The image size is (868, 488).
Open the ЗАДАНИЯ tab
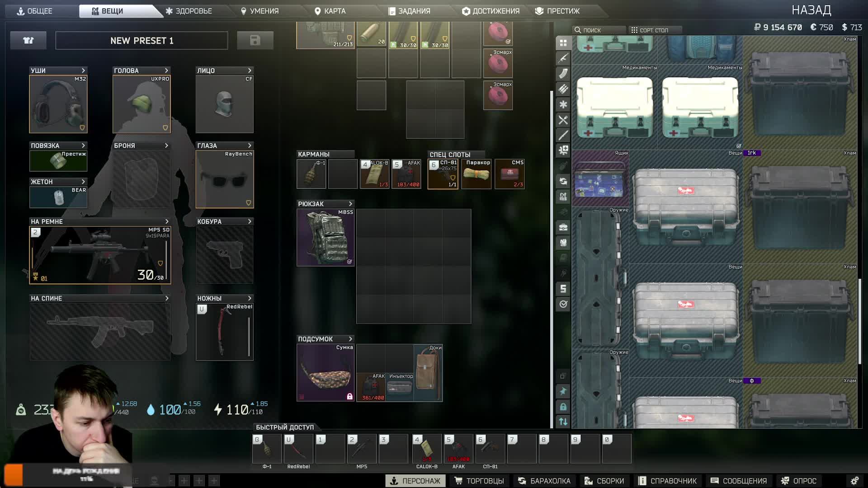coord(409,11)
